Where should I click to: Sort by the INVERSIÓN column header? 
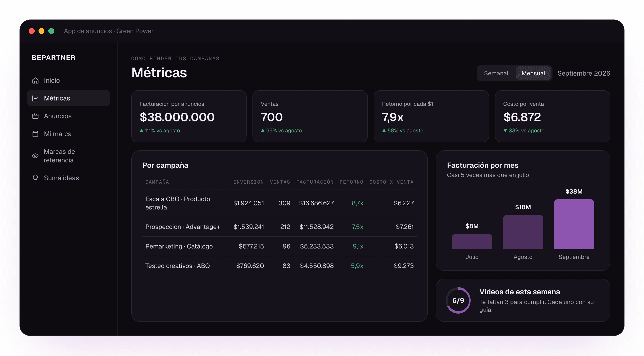[249, 182]
